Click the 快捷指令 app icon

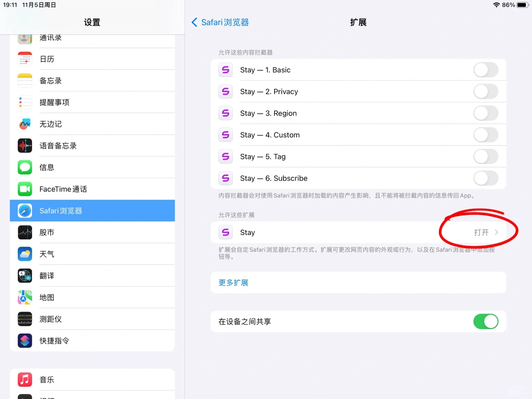(x=25, y=341)
